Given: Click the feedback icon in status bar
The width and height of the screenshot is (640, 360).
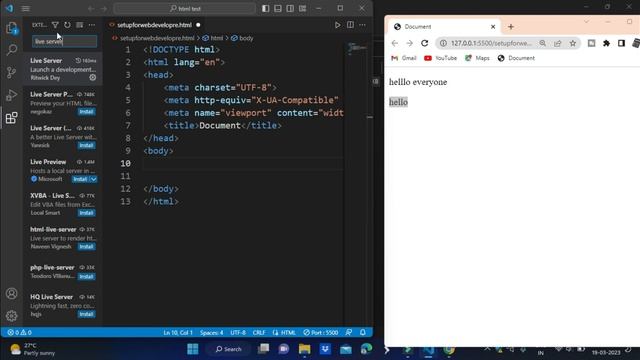Looking at the screenshot, I should (x=349, y=333).
